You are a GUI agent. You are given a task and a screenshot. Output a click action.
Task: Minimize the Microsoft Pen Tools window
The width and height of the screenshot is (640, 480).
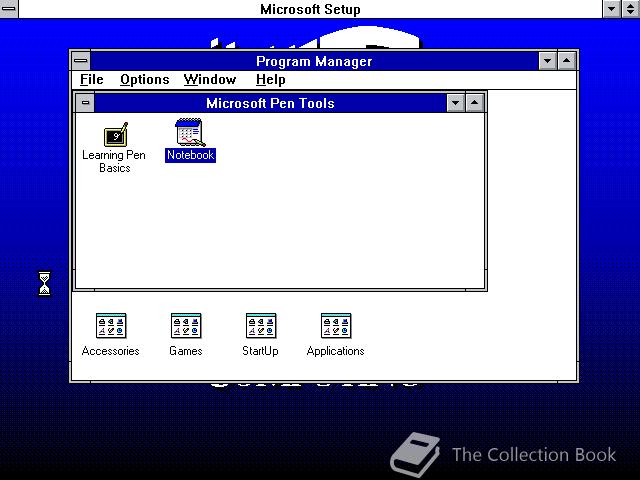click(456, 103)
